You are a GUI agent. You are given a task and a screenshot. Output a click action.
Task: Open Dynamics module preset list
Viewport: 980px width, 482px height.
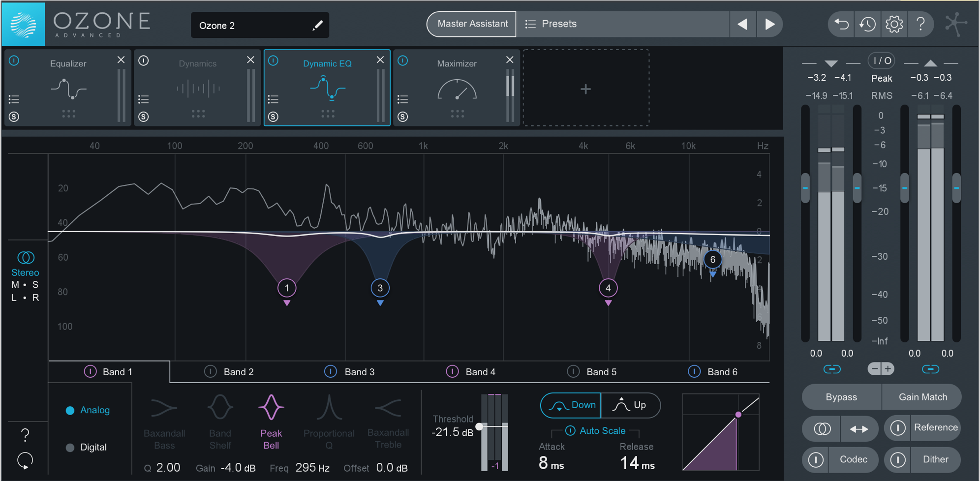click(x=143, y=99)
